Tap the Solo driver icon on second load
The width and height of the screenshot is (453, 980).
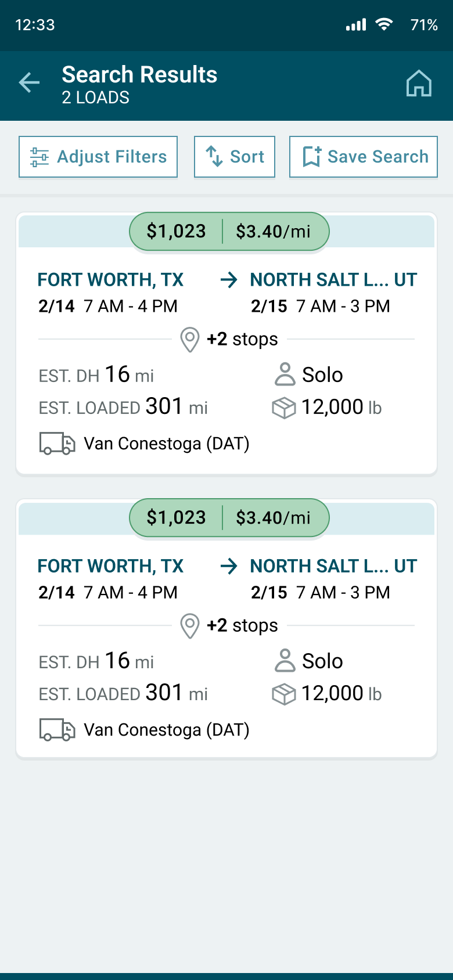285,661
